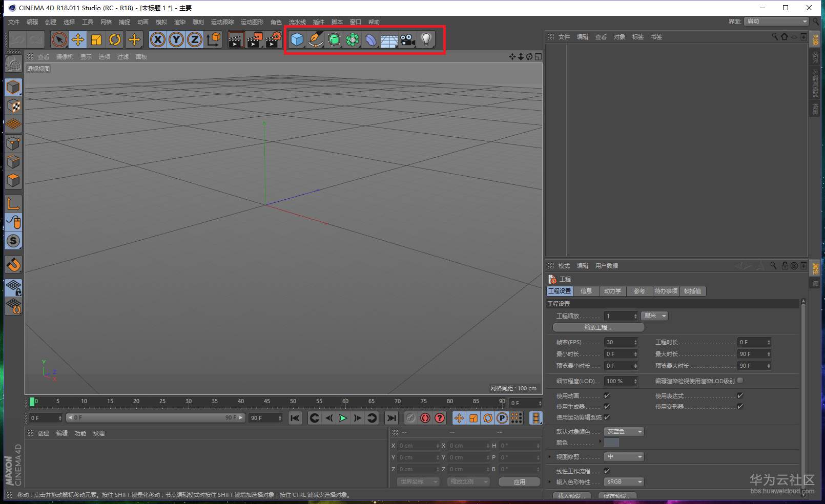Switch to the 动力学 tab
The image size is (825, 504).
click(x=612, y=291)
